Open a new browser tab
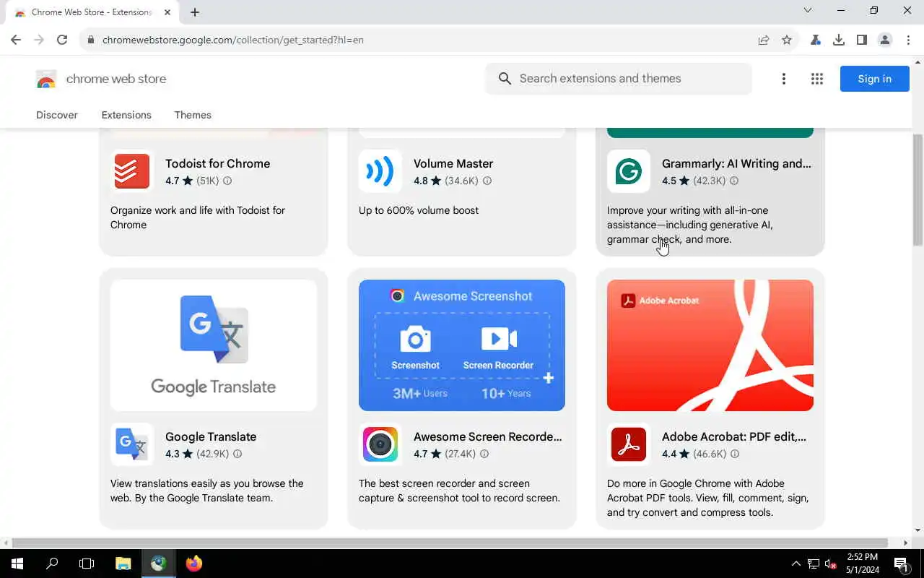924x578 pixels. (195, 12)
